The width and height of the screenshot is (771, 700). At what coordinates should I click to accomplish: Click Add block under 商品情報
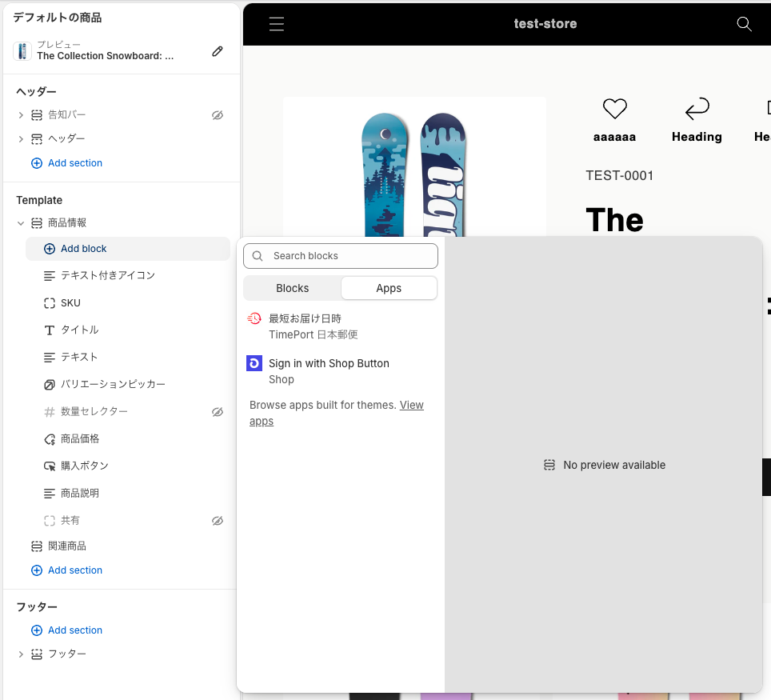coord(128,249)
